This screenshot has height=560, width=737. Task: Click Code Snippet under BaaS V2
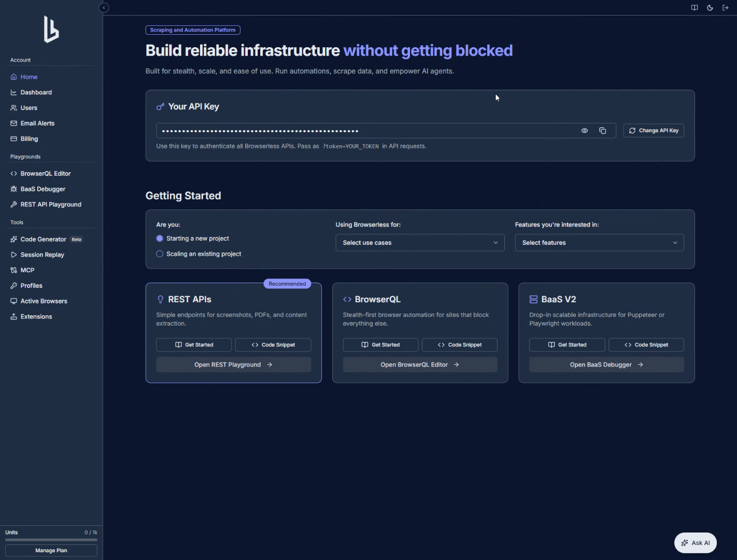coord(646,345)
